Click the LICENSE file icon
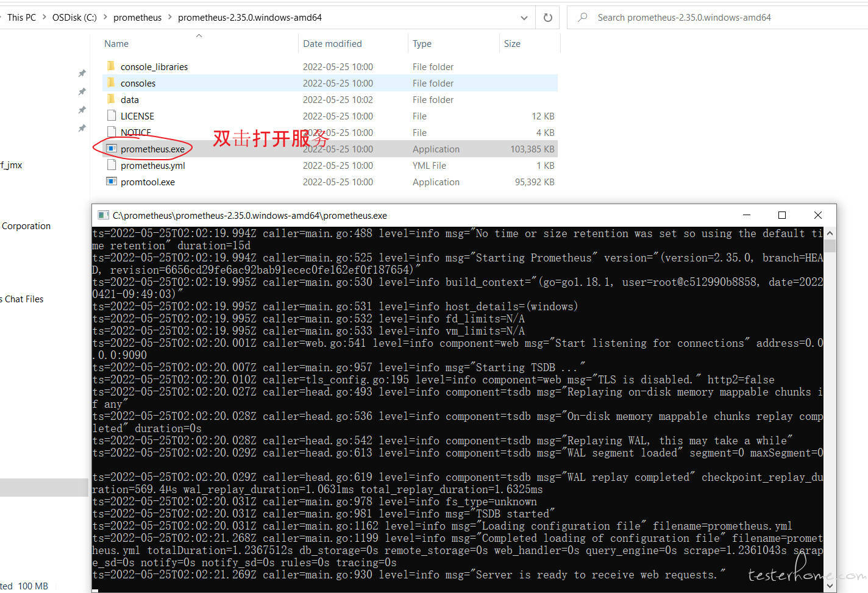Image resolution: width=868 pixels, height=593 pixels. pos(111,115)
